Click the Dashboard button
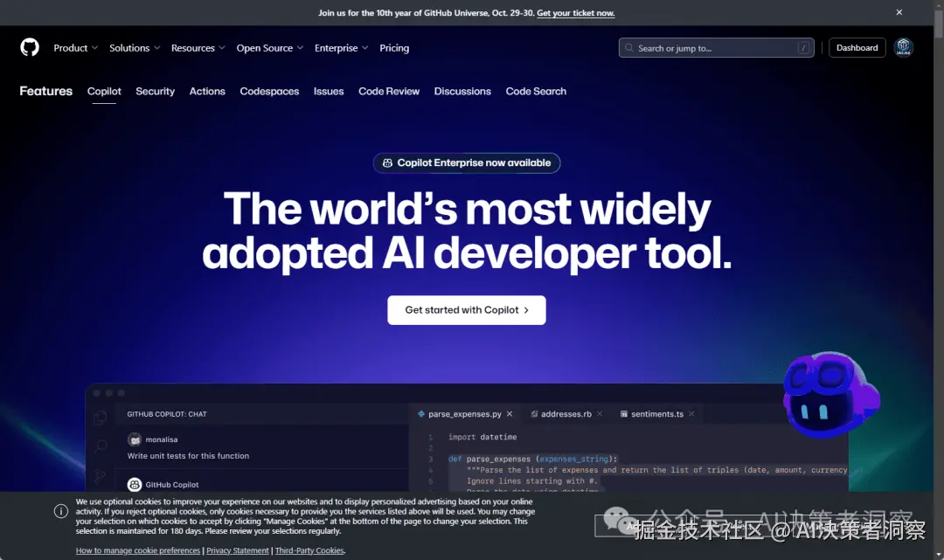Image resolution: width=944 pixels, height=560 pixels. click(857, 47)
